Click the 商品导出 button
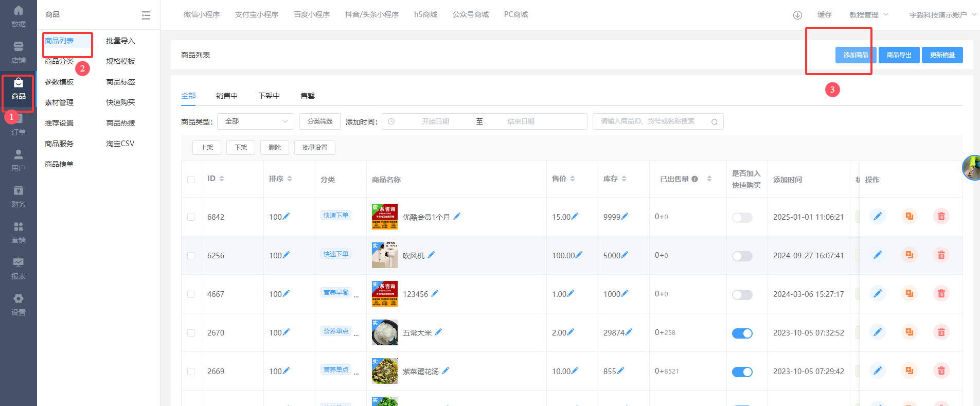Screen dimensions: 980x406 899,55
